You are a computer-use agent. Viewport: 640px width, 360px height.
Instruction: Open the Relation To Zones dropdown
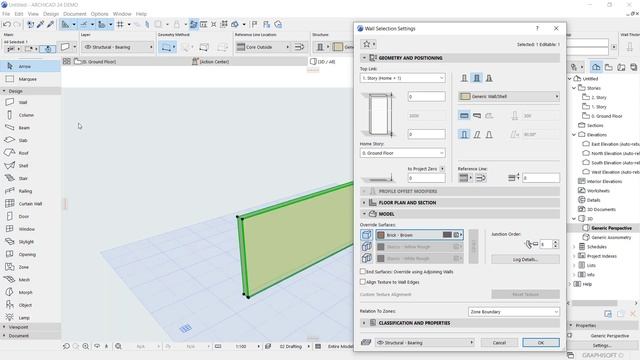tap(513, 312)
